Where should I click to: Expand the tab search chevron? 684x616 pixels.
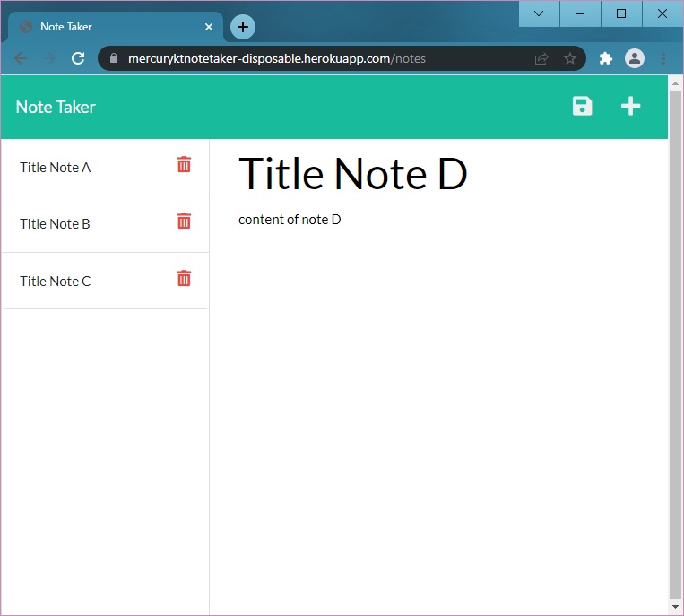point(539,13)
